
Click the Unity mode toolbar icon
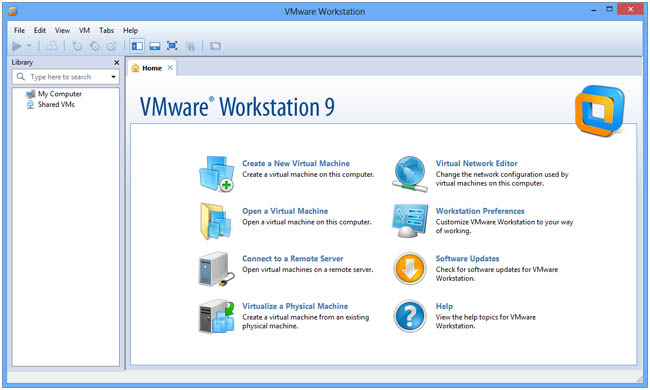190,46
